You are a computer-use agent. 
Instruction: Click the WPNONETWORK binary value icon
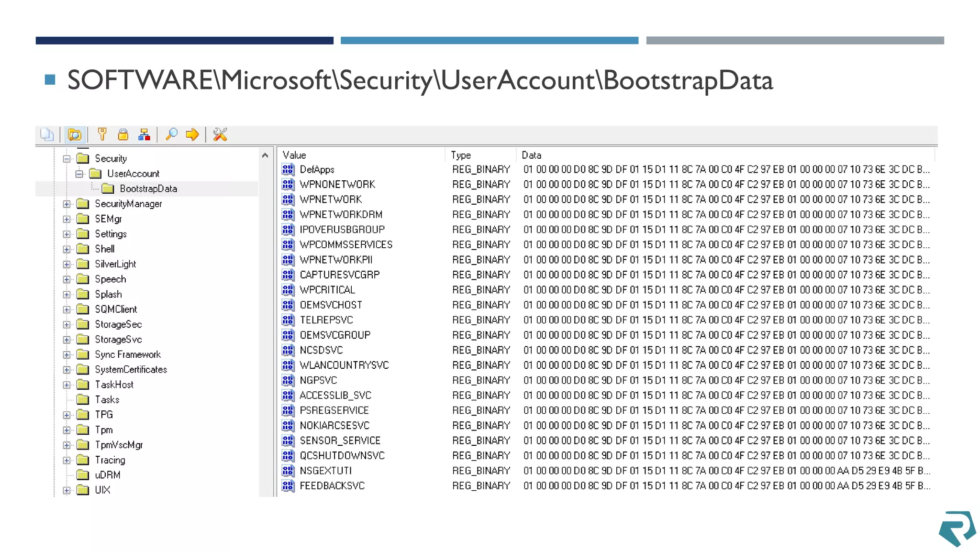(288, 184)
